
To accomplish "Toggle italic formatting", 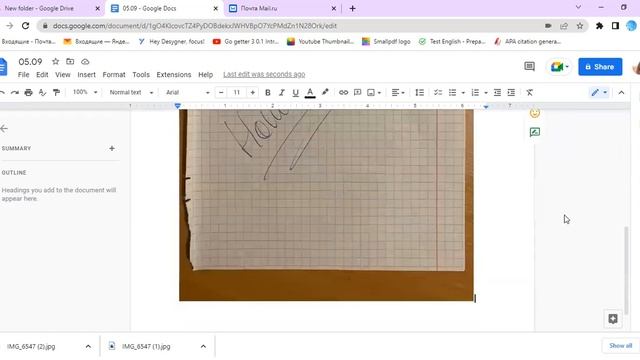I will pyautogui.click(x=282, y=93).
